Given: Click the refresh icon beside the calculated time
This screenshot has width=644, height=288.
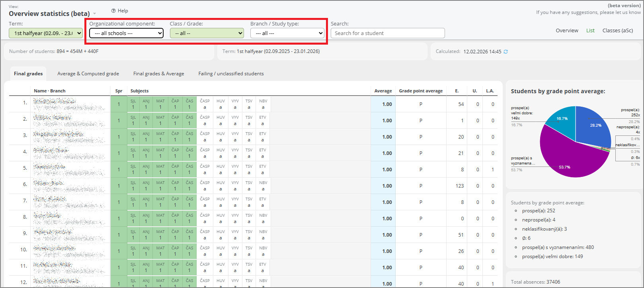Looking at the screenshot, I should 505,52.
